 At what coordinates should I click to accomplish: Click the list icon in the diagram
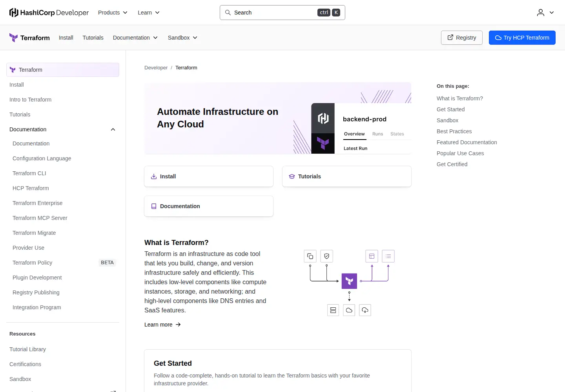pyautogui.click(x=388, y=256)
